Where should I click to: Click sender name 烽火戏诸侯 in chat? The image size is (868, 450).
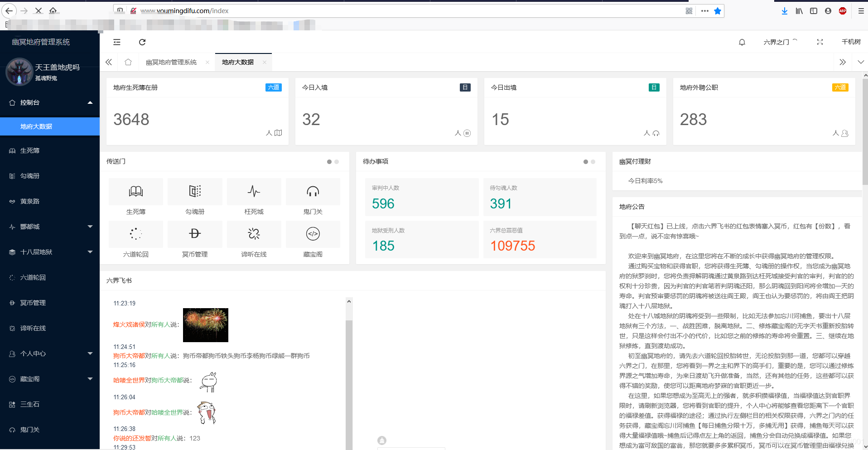129,324
